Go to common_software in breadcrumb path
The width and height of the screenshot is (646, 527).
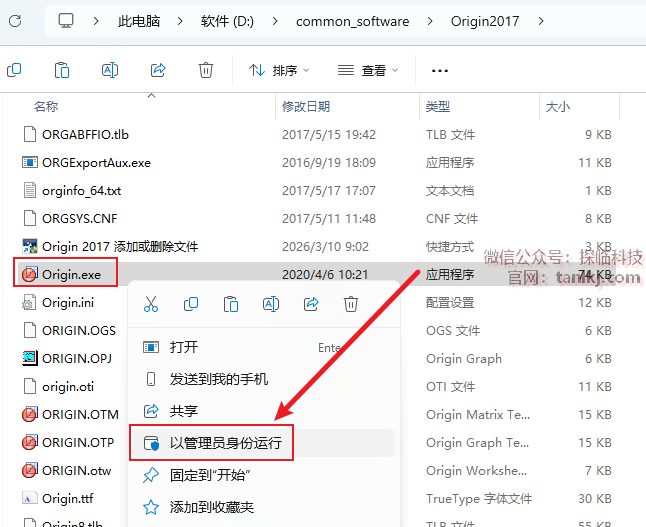(353, 21)
